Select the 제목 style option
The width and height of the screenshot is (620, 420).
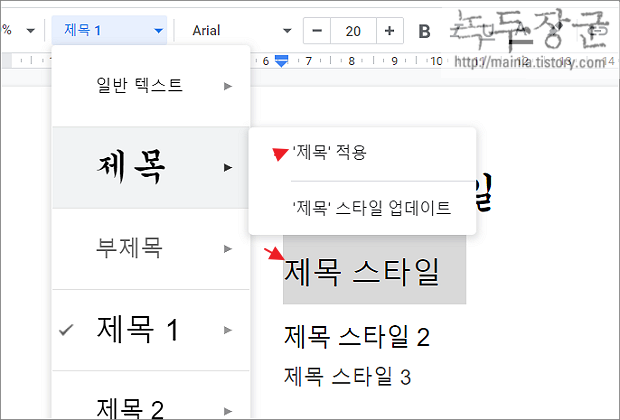151,167
